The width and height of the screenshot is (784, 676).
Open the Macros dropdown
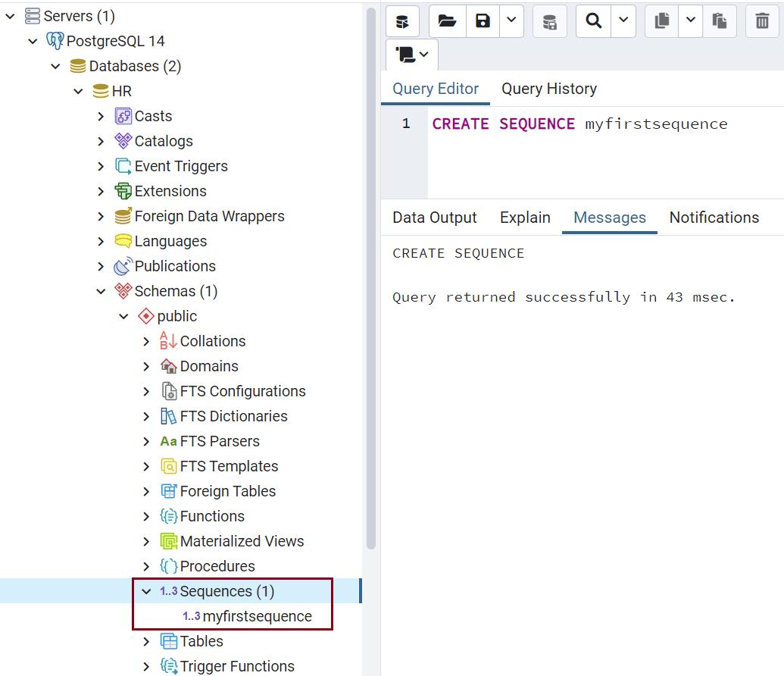coord(411,55)
